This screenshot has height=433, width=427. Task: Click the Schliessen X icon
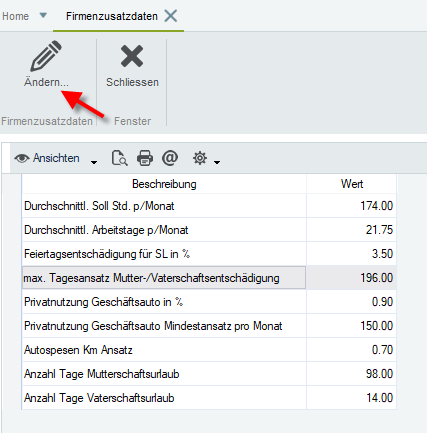click(132, 56)
